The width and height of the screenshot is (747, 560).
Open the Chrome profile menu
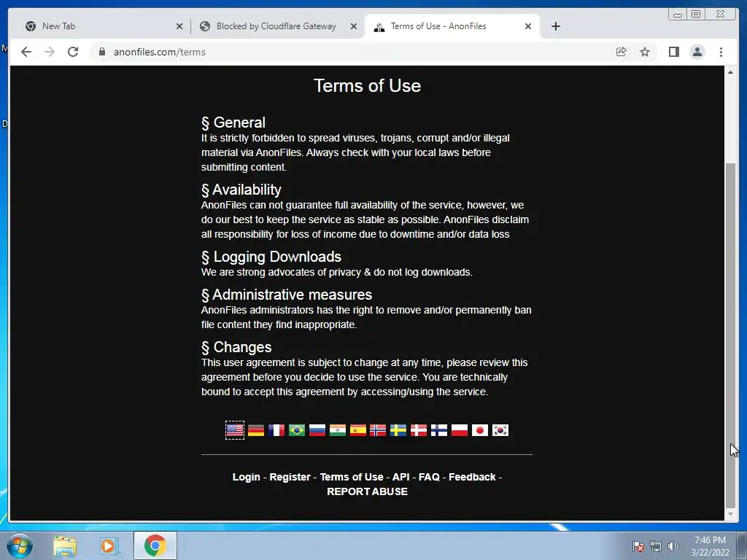tap(697, 52)
